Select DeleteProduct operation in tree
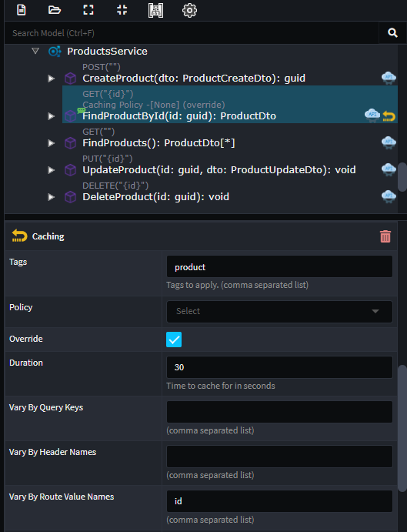This screenshot has height=532, width=407. pyautogui.click(x=156, y=197)
